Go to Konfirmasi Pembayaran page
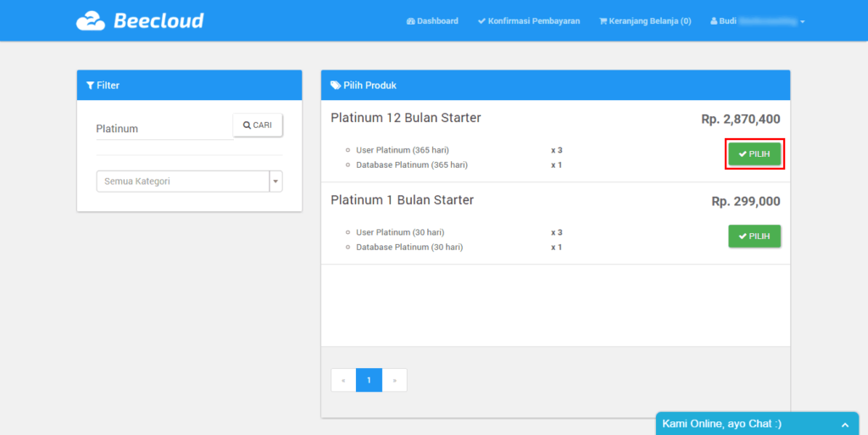The width and height of the screenshot is (868, 435). click(529, 21)
